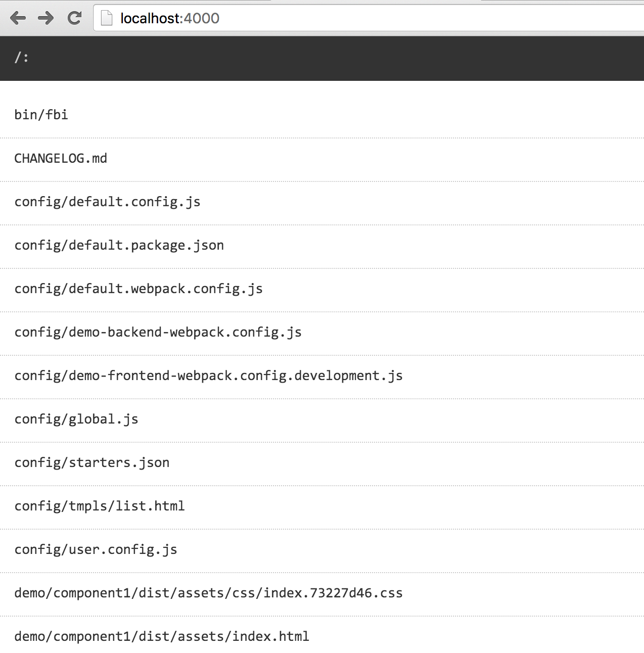Open demo/component1/dist/assets/index.html

(162, 636)
